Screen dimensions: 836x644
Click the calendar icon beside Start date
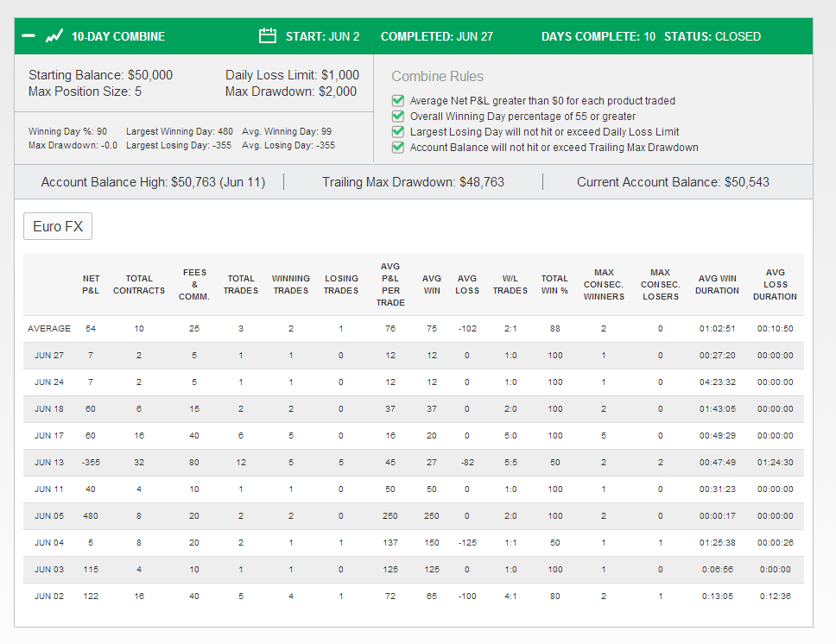click(x=267, y=35)
